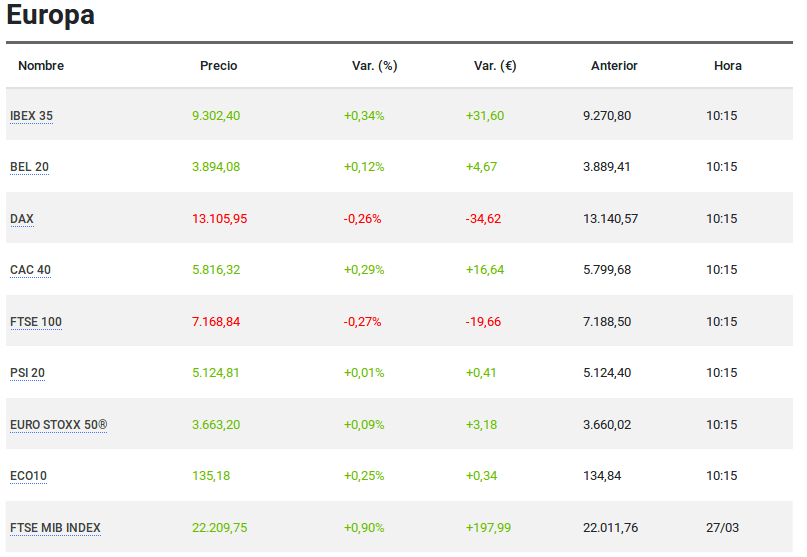
Task: Click the DAX percentage change -0,26%
Action: (x=362, y=219)
